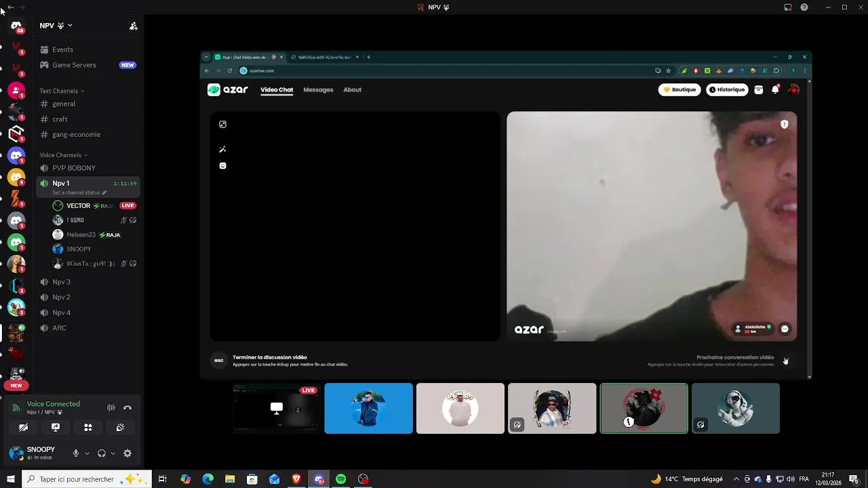The image size is (868, 488).
Task: Open File Explorer from the taskbar
Action: coord(230,479)
